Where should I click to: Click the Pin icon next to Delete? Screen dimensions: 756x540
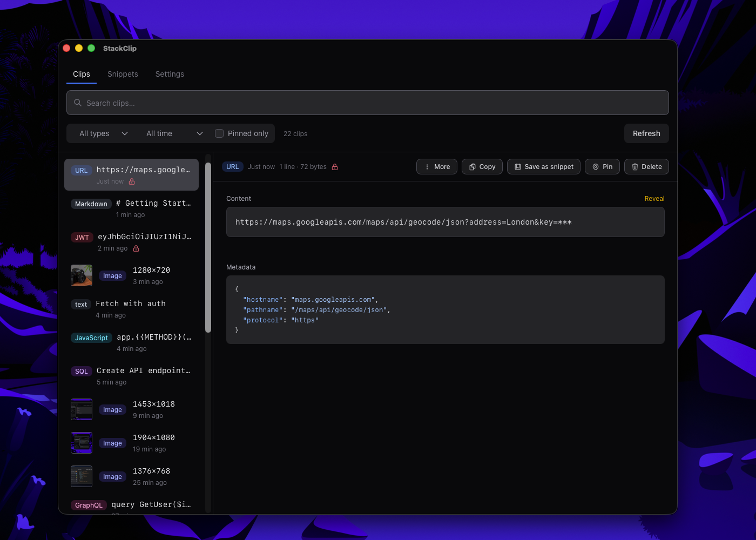[x=595, y=166]
